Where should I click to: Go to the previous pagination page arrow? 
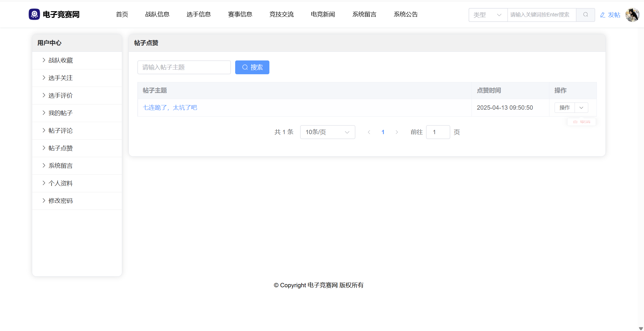coord(369,132)
